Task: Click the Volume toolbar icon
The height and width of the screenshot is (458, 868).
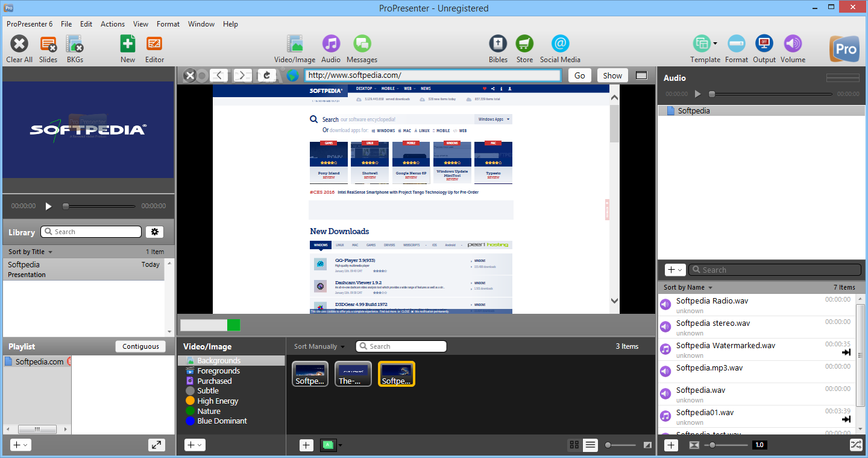Action: (793, 44)
